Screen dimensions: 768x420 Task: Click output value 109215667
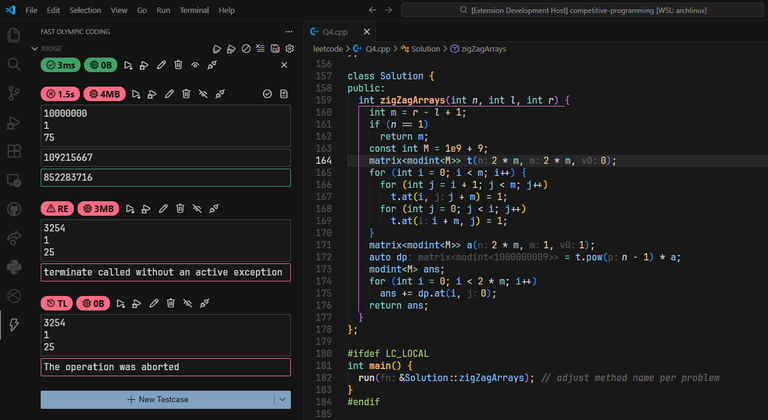pos(166,158)
